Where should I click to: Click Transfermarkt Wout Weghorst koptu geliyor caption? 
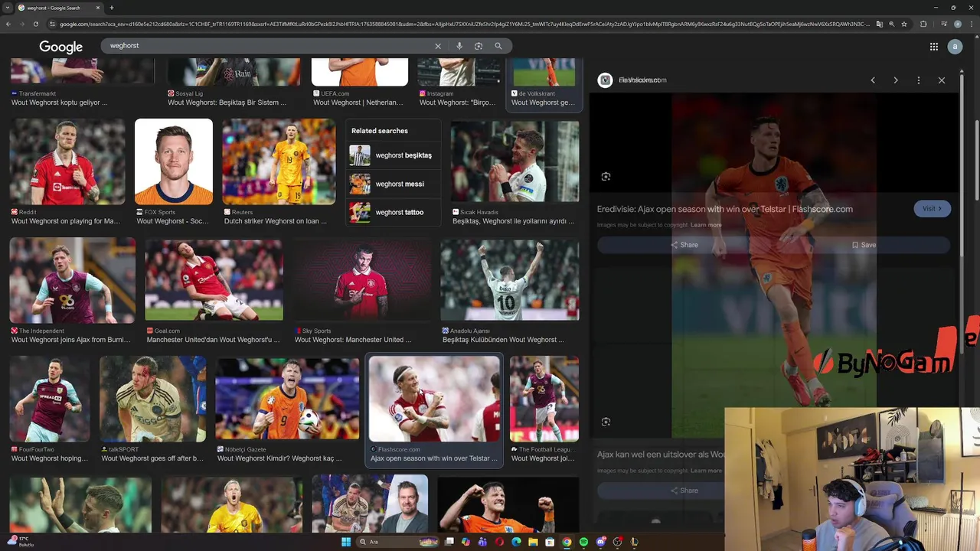coord(59,103)
